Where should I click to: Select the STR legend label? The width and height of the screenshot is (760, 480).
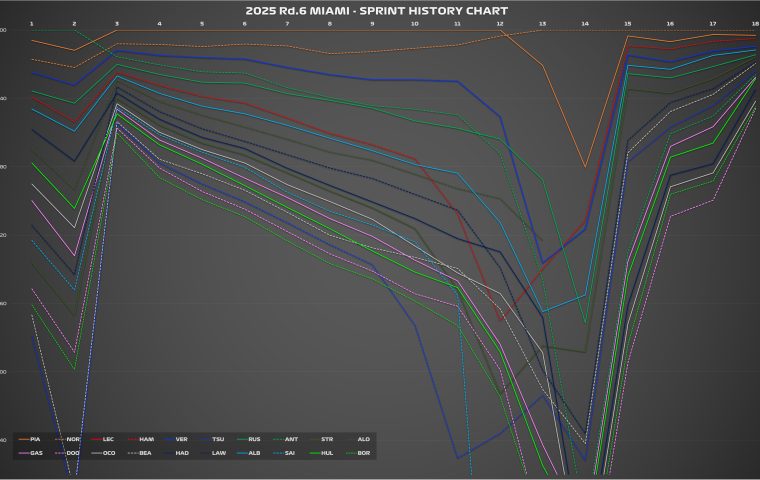tap(327, 439)
